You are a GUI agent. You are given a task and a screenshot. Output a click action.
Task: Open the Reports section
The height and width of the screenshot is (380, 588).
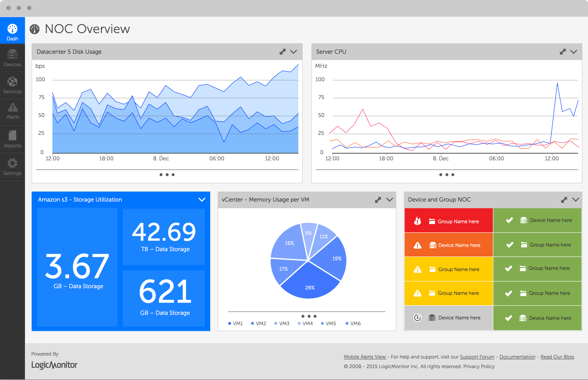coord(12,139)
